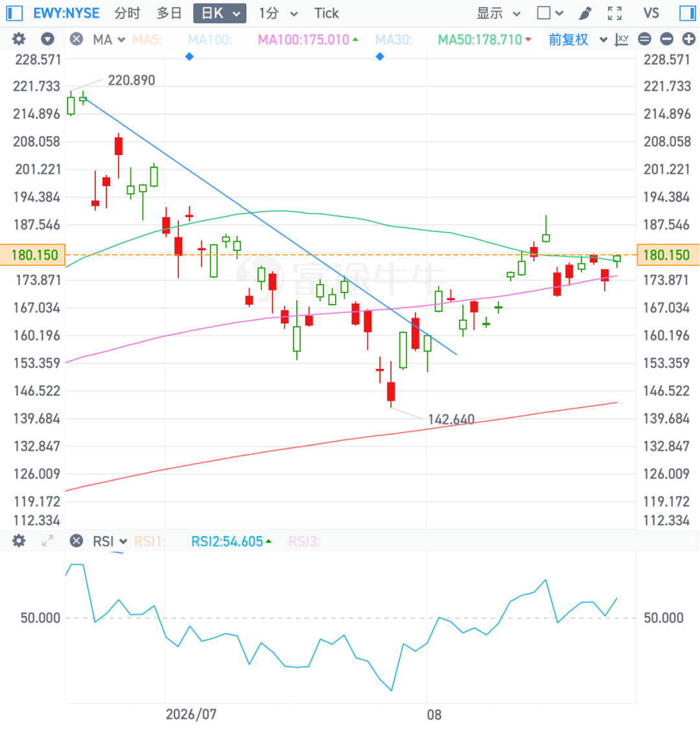The height and width of the screenshot is (730, 700).
Task: Switch to the 多日 multi-day tab
Action: click(x=169, y=13)
